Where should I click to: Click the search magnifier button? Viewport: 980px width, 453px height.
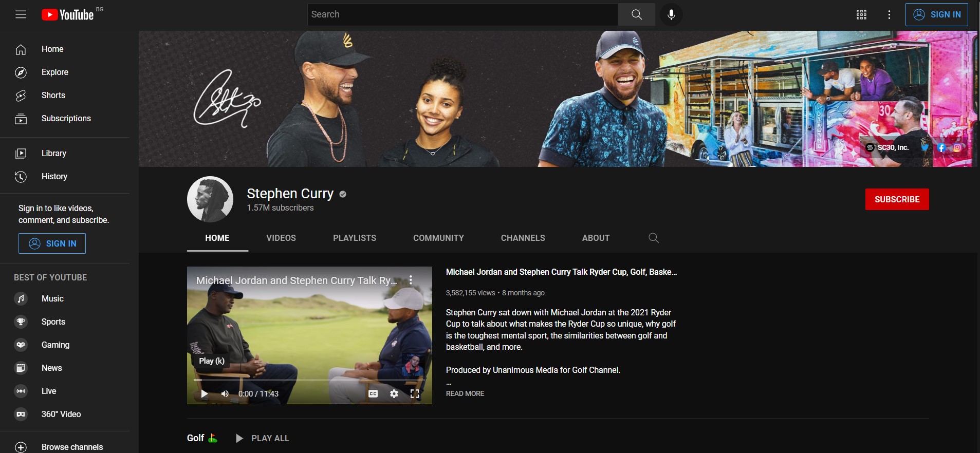coord(637,14)
